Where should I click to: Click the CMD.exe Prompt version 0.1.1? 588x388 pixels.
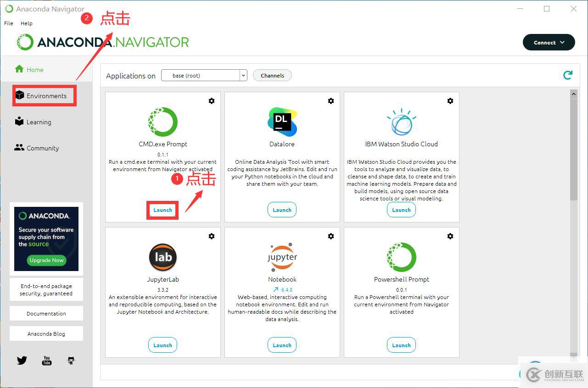click(163, 155)
